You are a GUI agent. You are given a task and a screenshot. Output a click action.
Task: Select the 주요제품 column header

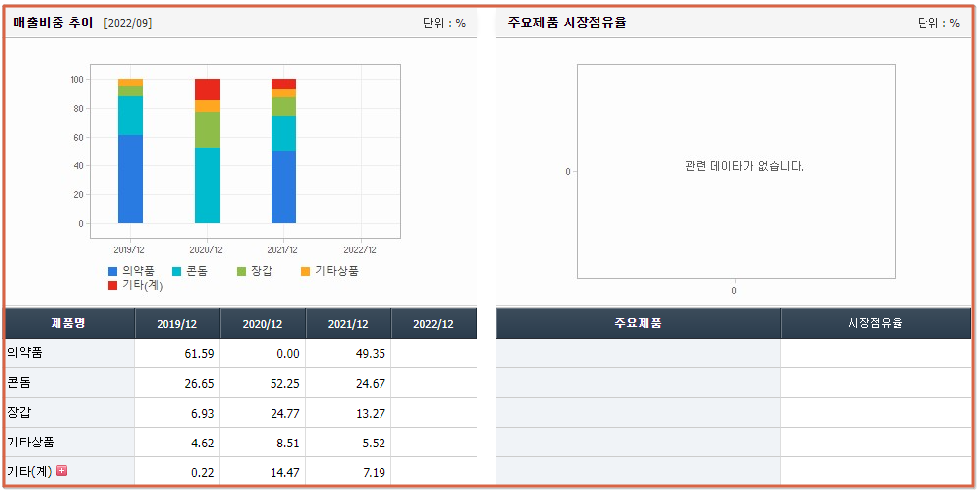[638, 324]
